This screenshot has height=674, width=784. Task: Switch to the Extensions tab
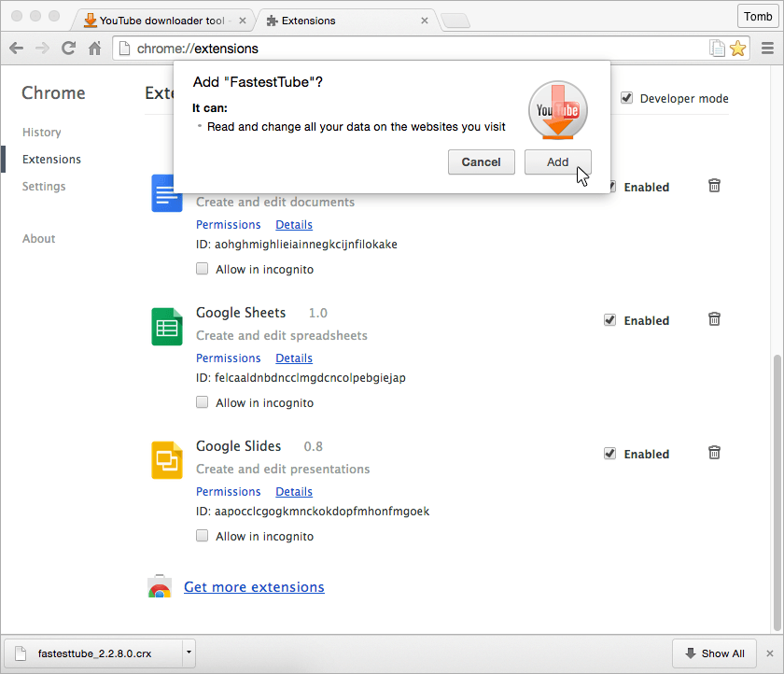coord(345,21)
